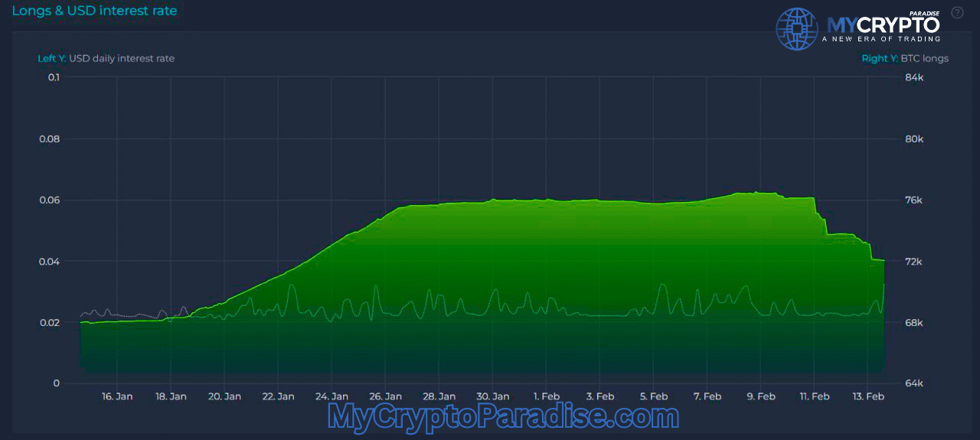Image resolution: width=980 pixels, height=440 pixels.
Task: Click the MyCrypto Paradise globe logo
Action: [797, 29]
